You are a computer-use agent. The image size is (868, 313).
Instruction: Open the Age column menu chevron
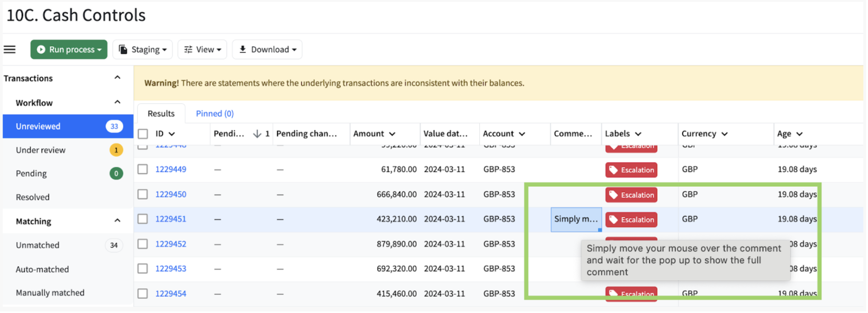pyautogui.click(x=799, y=134)
